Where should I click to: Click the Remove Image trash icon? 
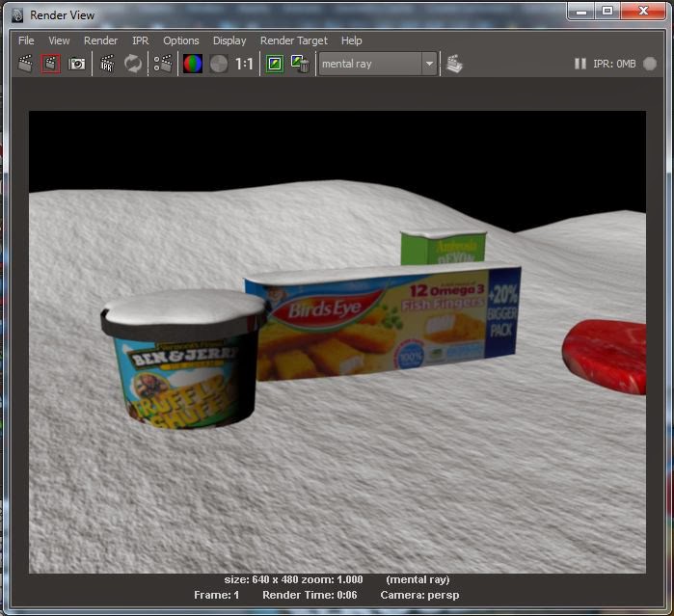(300, 64)
